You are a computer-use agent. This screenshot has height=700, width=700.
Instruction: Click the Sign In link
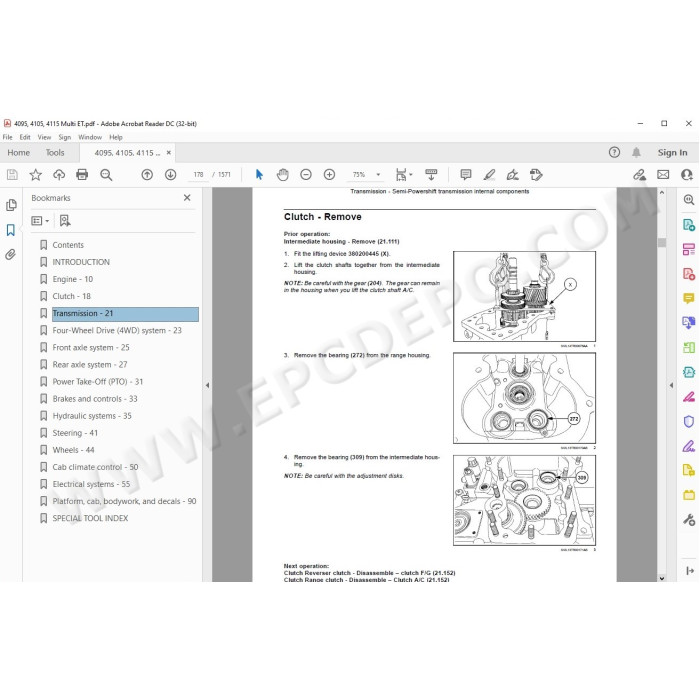coord(672,153)
